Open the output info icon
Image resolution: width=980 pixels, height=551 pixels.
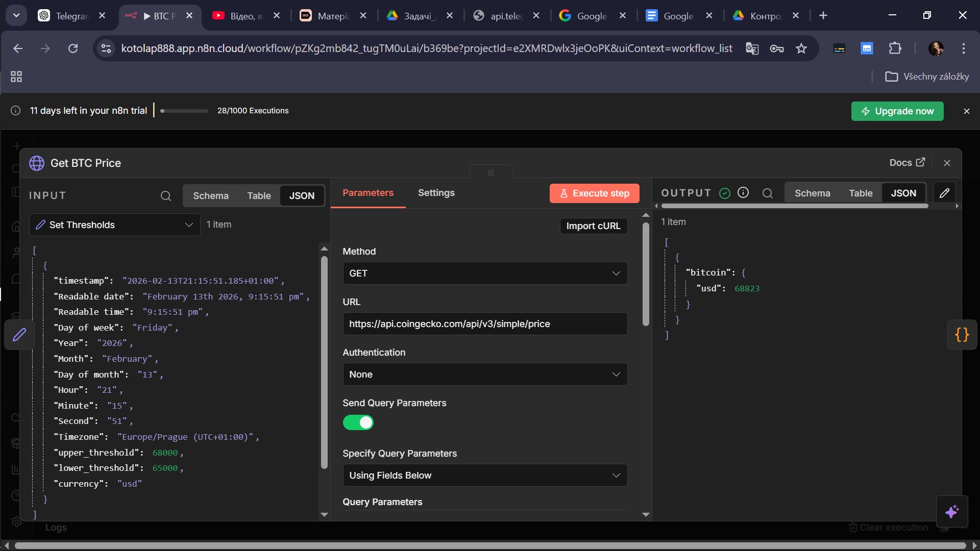pos(743,193)
